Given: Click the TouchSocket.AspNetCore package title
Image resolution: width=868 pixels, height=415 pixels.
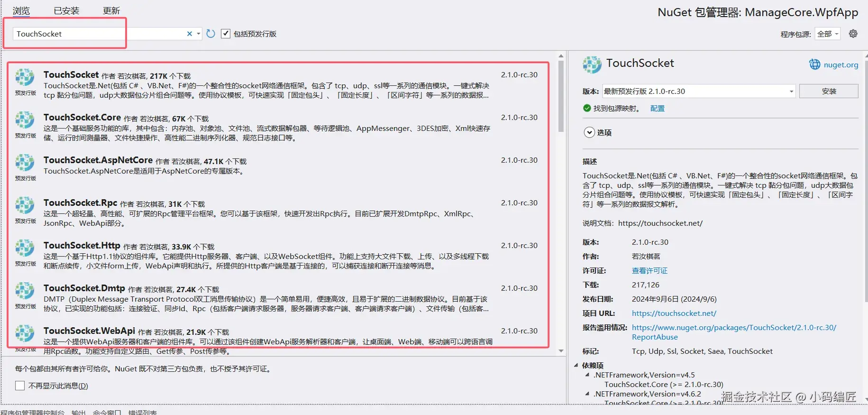Looking at the screenshot, I should tap(98, 160).
